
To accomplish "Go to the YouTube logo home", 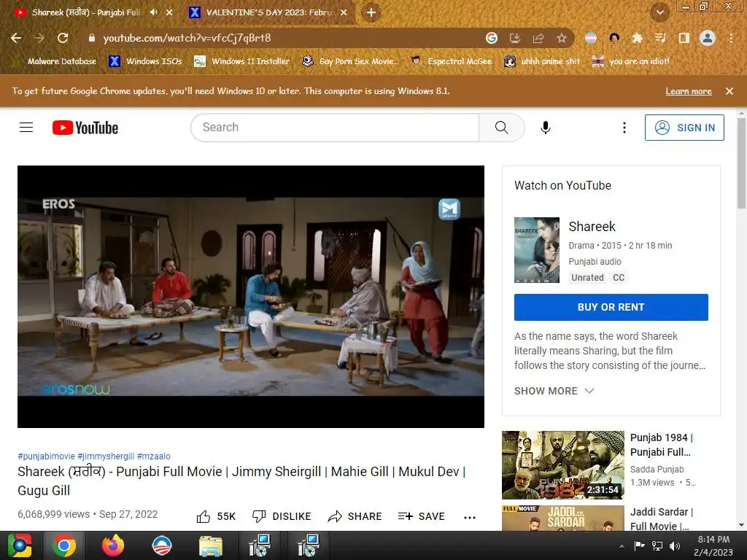I will coord(85,128).
